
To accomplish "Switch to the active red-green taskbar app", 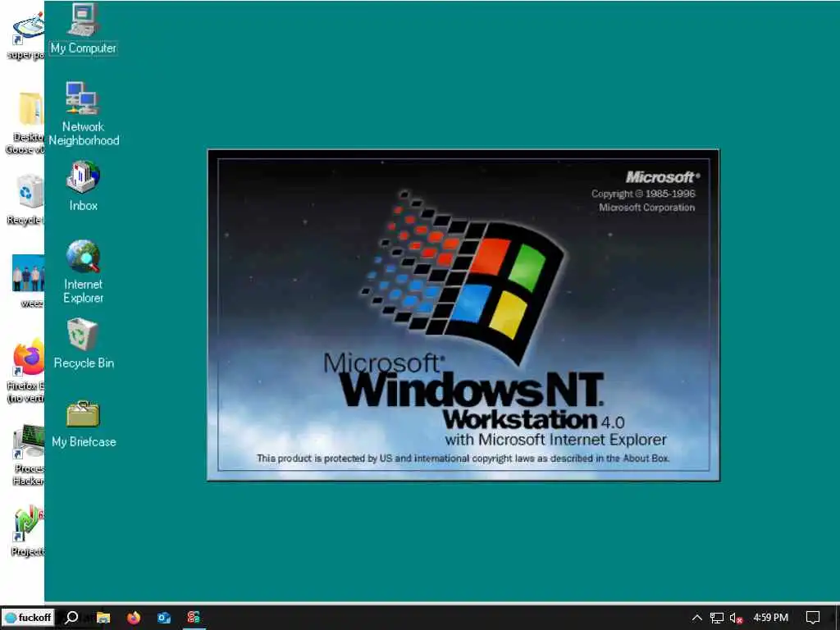I will coord(194,618).
